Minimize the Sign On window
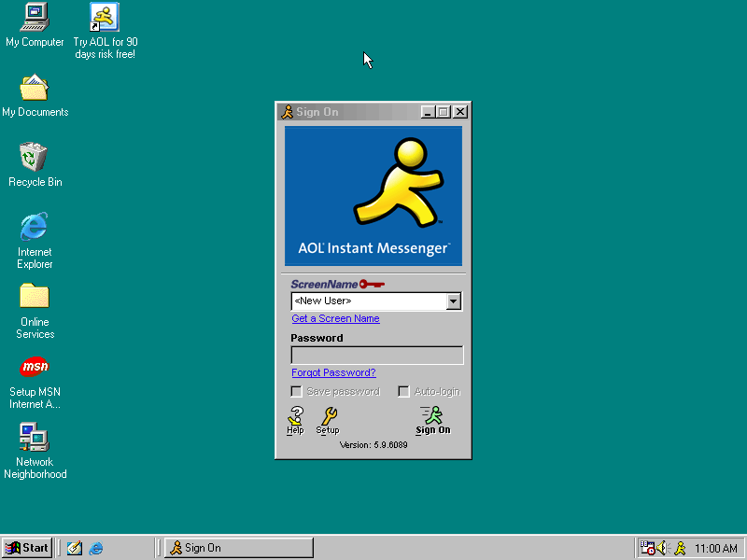 428,112
